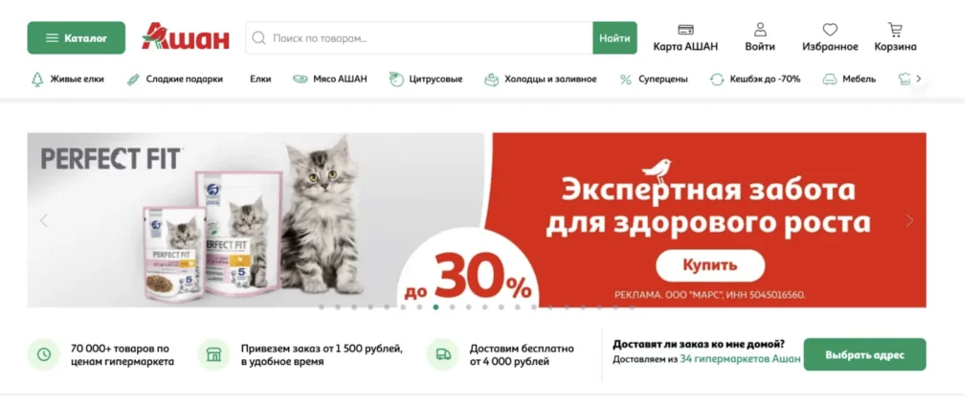Open Карта АШАН card icon

click(685, 30)
